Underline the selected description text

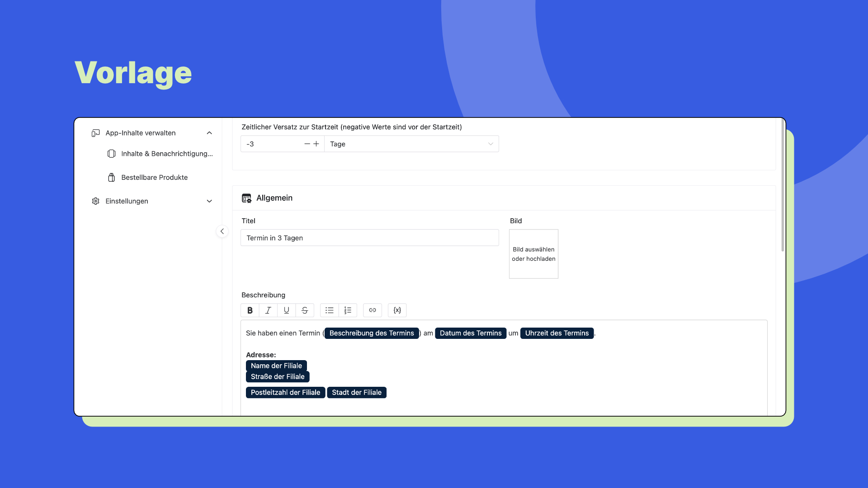coord(287,310)
